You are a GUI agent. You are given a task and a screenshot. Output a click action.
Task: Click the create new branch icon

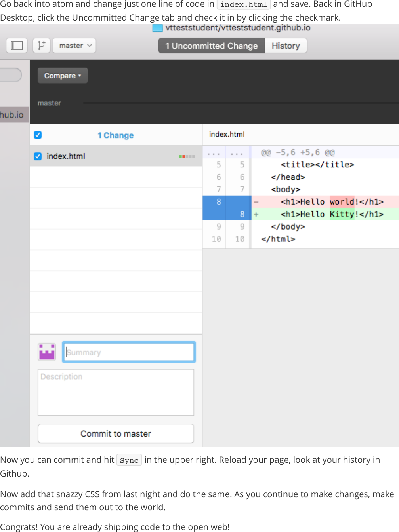coord(41,46)
